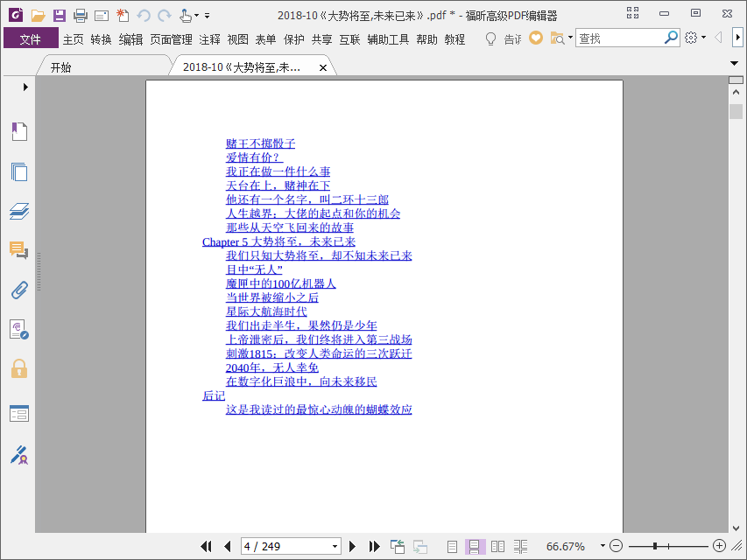Go to the previous page

227,546
